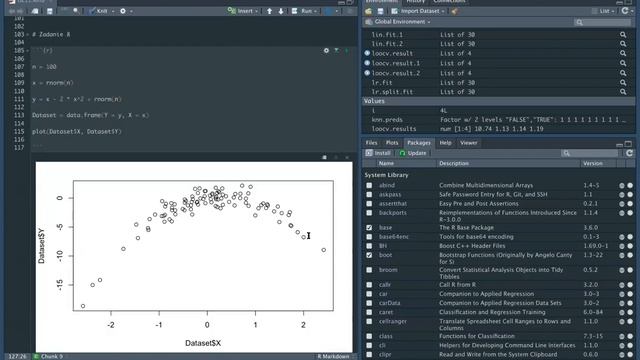640x360 pixels.
Task: Uncheck the base package checkbox
Action: tap(369, 227)
